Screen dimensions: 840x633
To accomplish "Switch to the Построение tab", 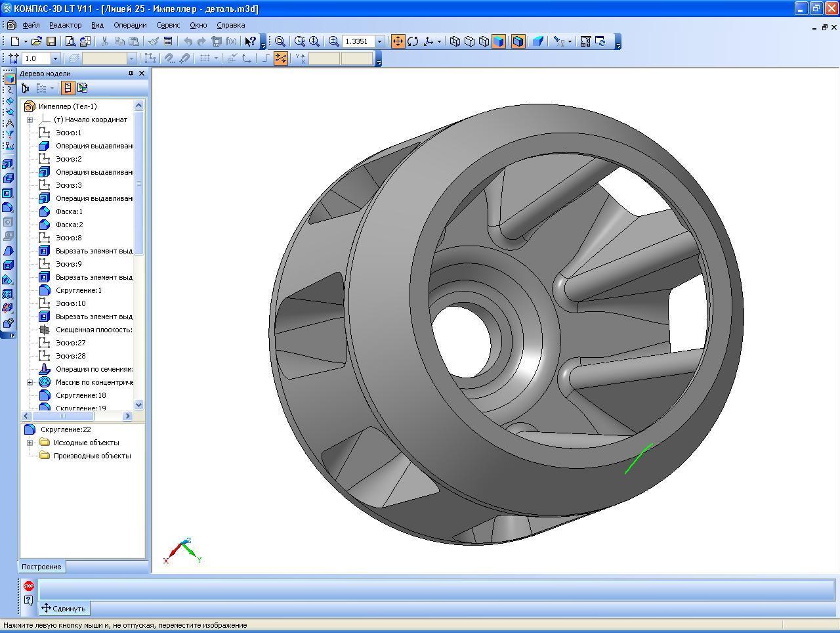I will click(41, 567).
